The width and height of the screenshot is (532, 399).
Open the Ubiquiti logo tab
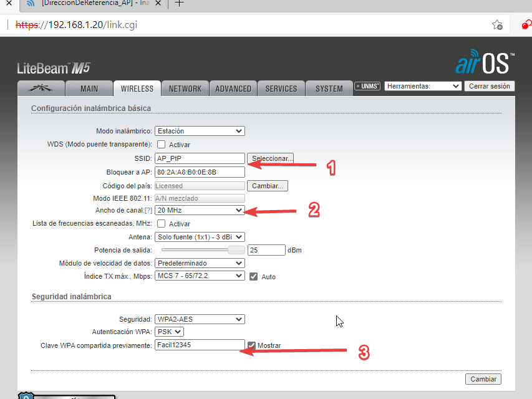pos(42,89)
